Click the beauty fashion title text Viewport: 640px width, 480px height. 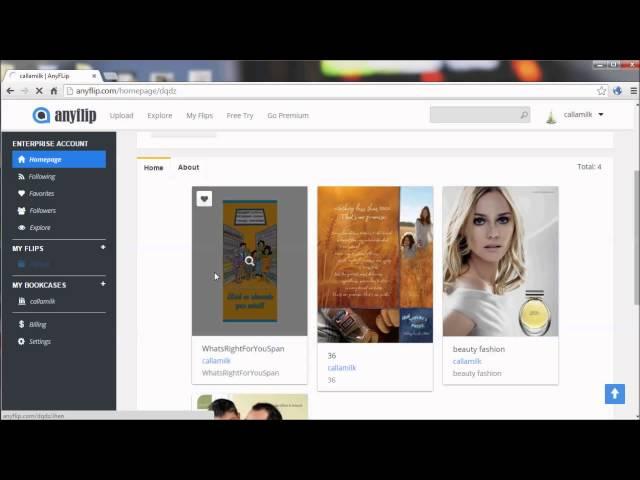coord(479,349)
